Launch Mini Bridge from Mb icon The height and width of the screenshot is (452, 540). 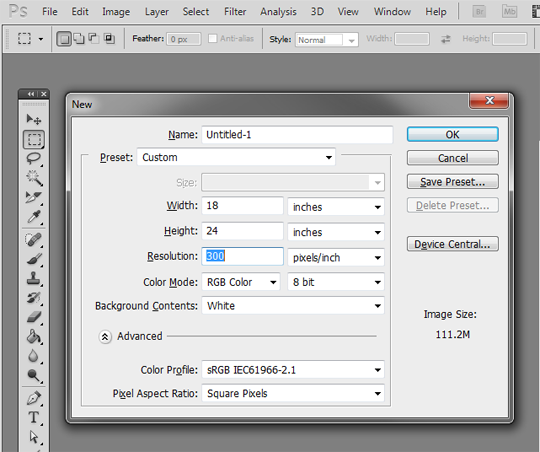tap(510, 12)
